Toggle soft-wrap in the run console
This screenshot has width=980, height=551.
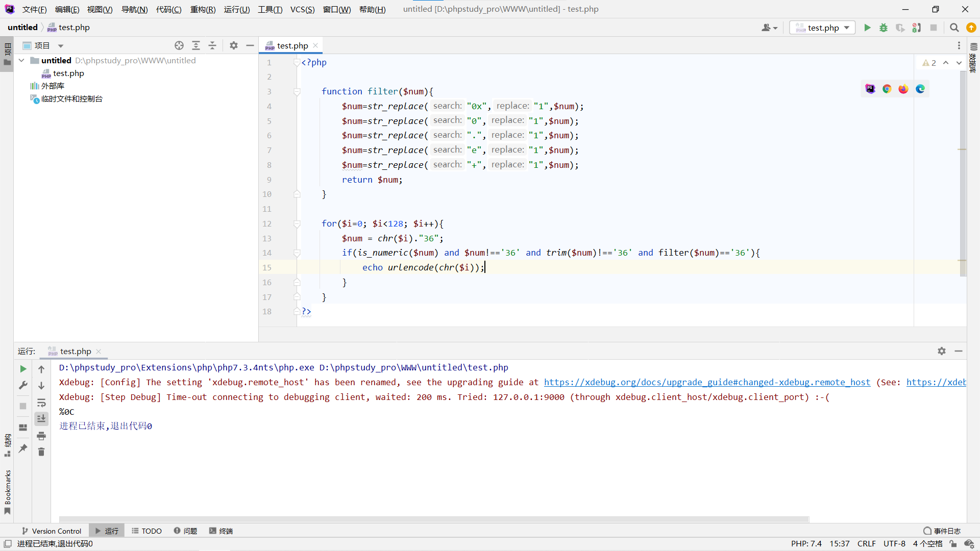point(41,403)
